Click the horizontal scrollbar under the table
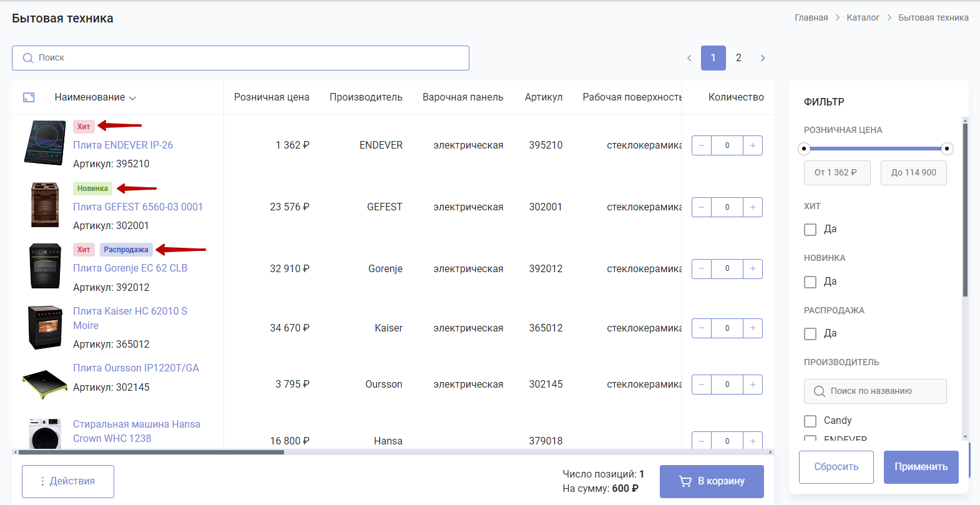980x505 pixels. (151, 452)
